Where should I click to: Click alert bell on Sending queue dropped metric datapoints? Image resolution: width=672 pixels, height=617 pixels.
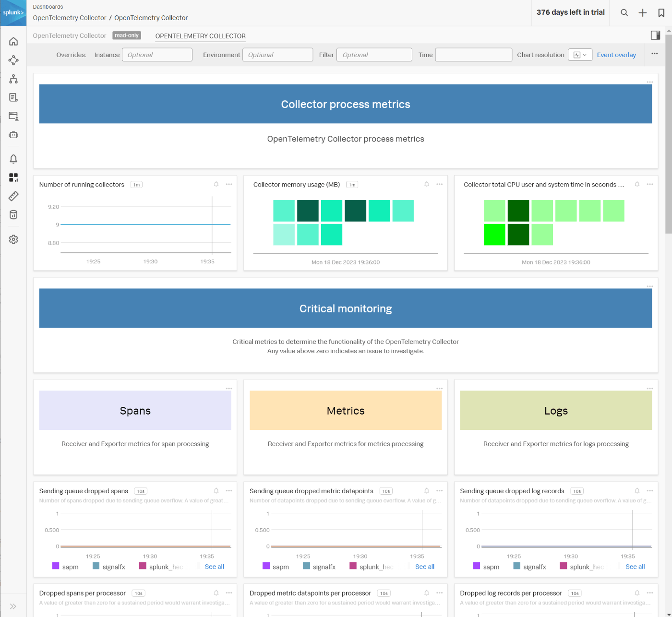pos(426,491)
